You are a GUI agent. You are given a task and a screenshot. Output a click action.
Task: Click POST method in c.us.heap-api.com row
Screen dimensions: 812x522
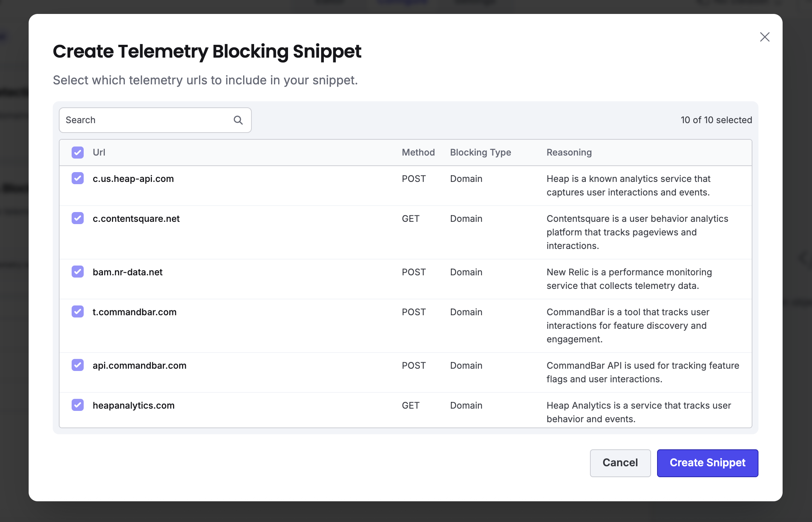click(414, 179)
